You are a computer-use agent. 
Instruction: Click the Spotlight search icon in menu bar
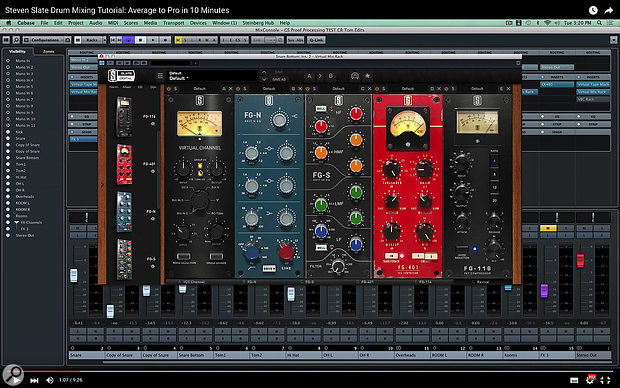point(599,23)
